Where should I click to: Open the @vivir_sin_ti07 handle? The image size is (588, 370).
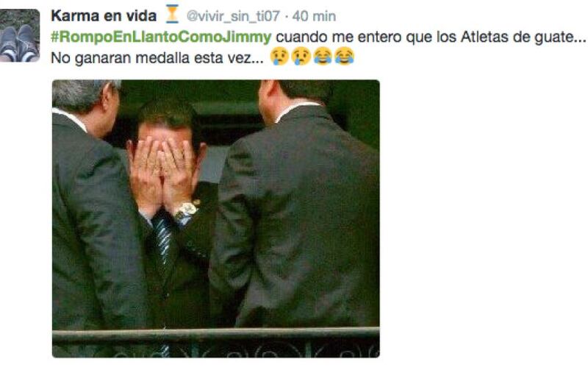tap(233, 16)
